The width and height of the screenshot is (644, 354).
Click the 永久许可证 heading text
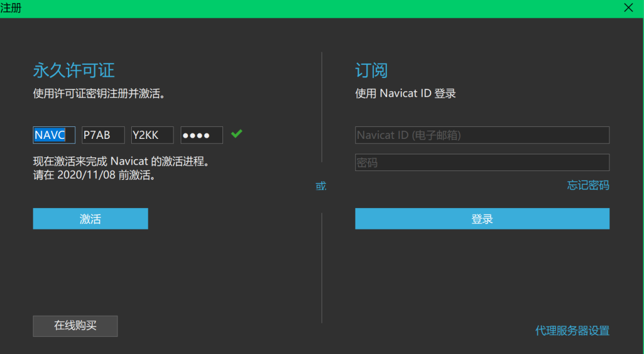tap(74, 70)
